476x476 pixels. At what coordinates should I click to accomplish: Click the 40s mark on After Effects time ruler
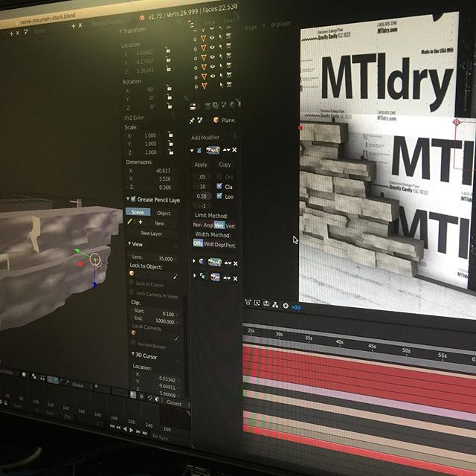(339, 342)
